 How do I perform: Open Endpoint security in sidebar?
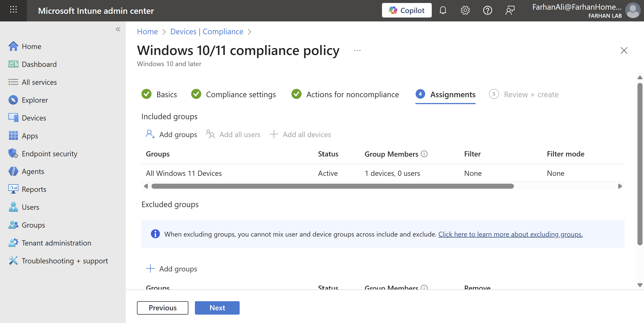49,153
